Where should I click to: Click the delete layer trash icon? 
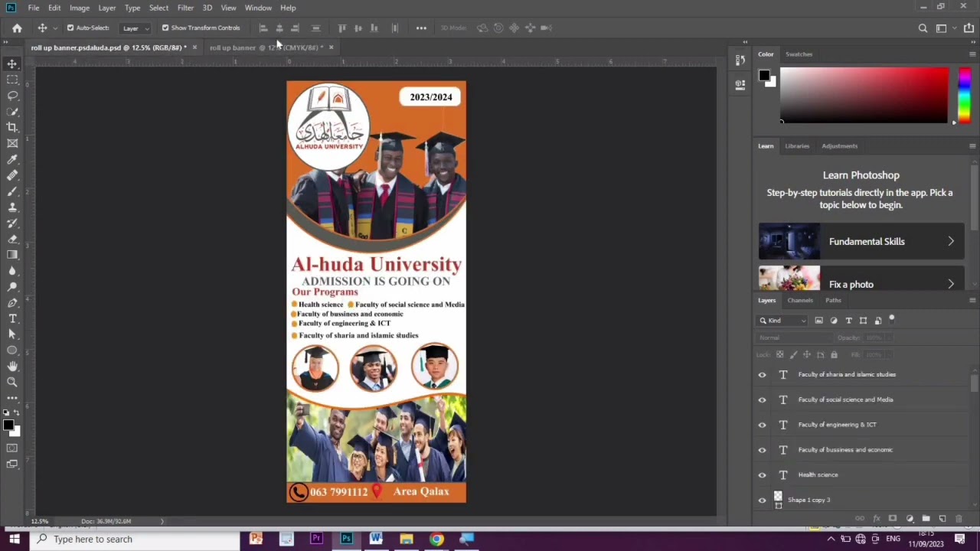coord(959,519)
